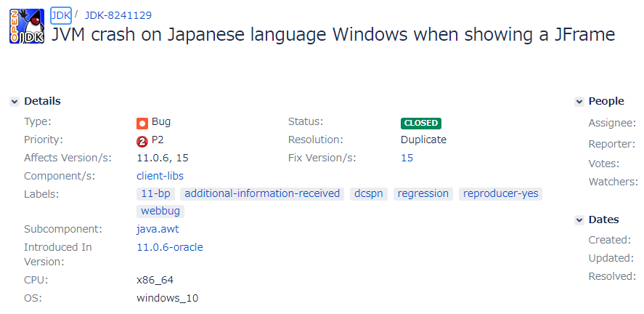The image size is (644, 314).
Task: Select the regression label
Action: tap(423, 193)
